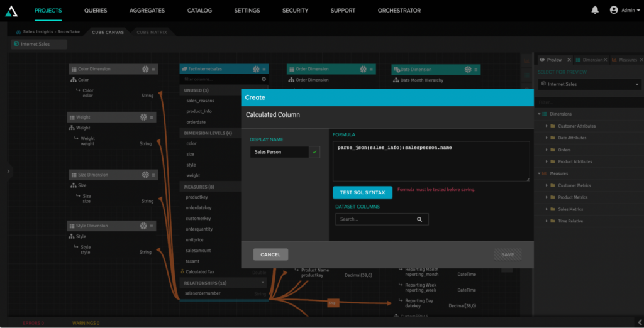644x328 pixels.
Task: Close the Preview panel tab
Action: click(x=569, y=60)
